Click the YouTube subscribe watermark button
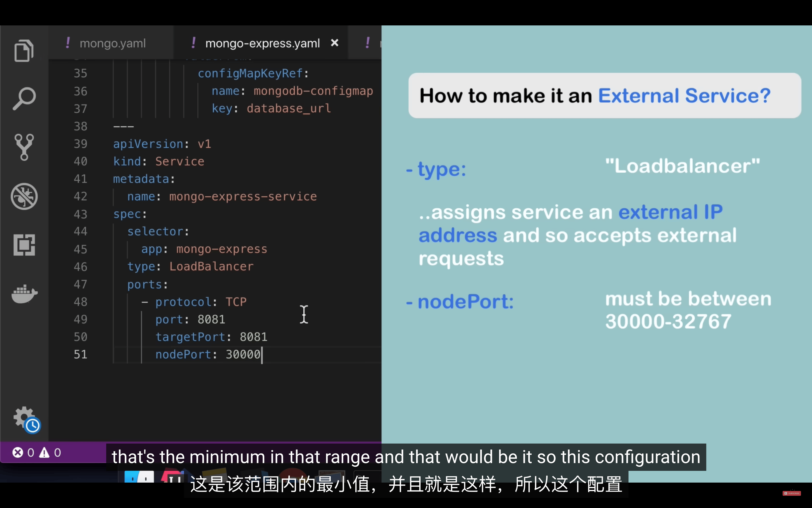The image size is (812, 508). click(x=792, y=493)
